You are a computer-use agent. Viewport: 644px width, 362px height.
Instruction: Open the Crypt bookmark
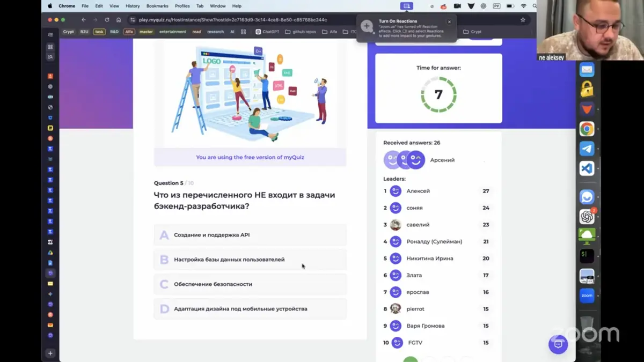(69, 32)
